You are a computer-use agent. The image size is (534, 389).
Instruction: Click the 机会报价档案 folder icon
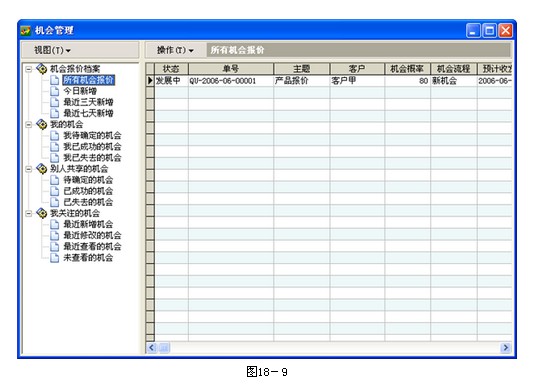42,69
